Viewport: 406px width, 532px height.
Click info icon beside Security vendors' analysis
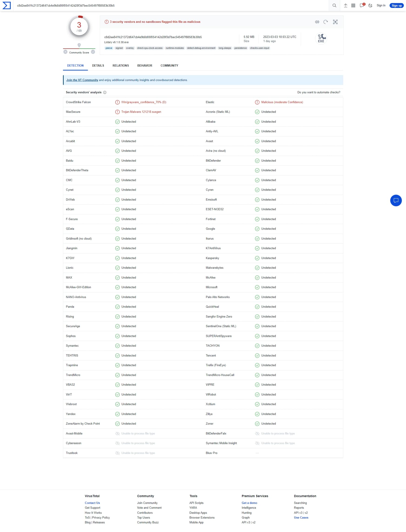(105, 92)
